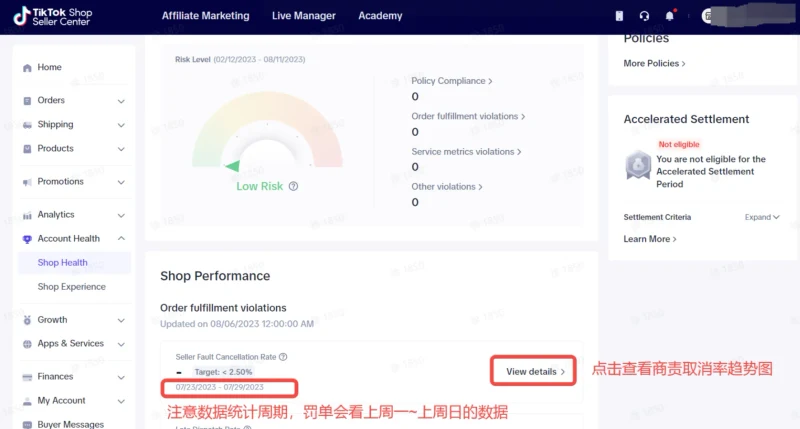Expand the Growth menu chevron

tap(121, 320)
